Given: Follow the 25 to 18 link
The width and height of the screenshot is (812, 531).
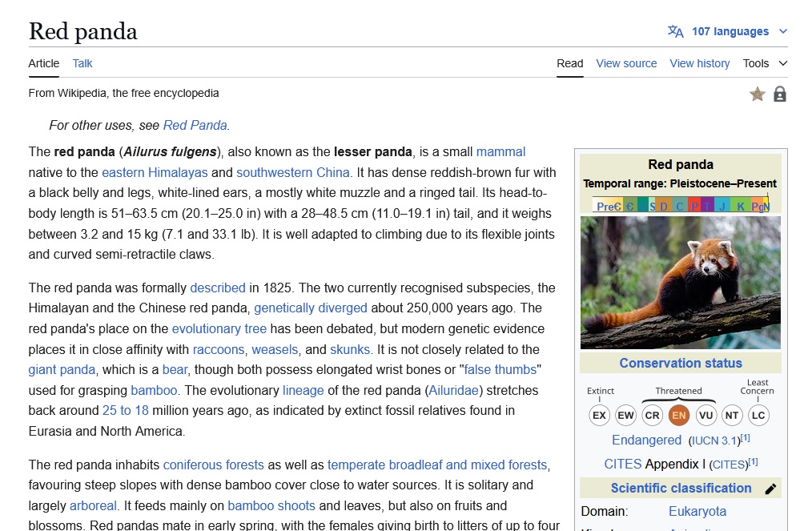Looking at the screenshot, I should pos(125,411).
